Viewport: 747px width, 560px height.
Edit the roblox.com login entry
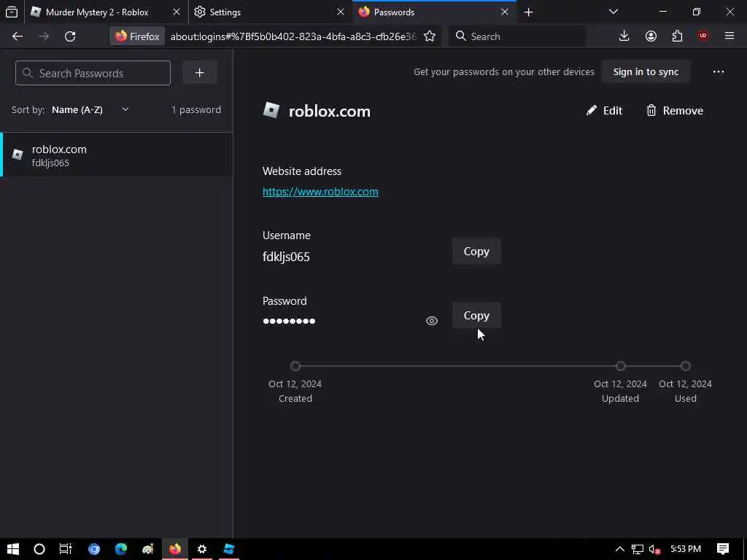coord(604,111)
